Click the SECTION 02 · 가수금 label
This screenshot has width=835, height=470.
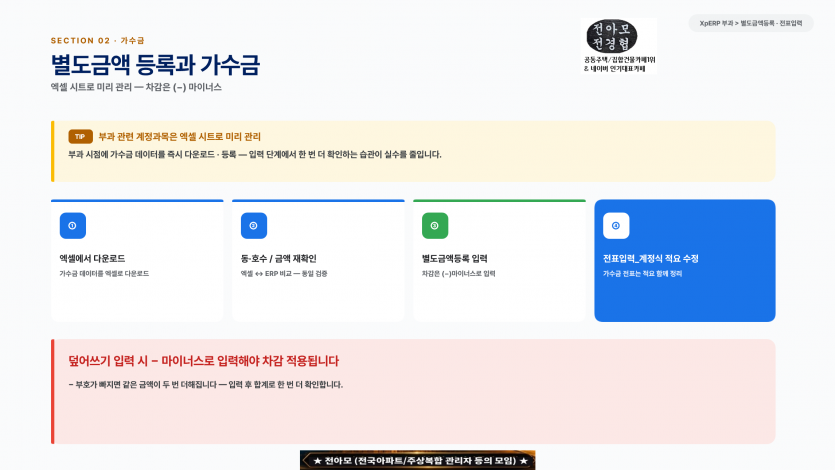[97, 40]
